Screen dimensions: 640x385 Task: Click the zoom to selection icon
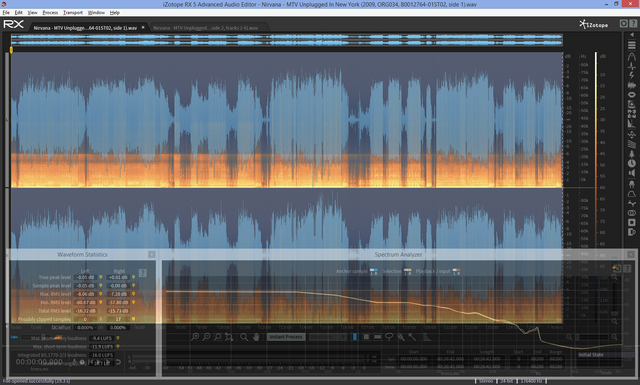point(218,337)
